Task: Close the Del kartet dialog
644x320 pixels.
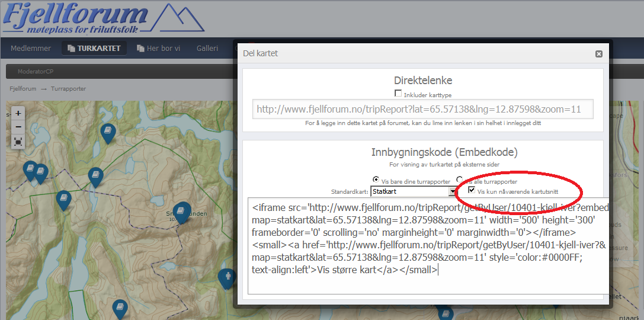Action: point(598,54)
